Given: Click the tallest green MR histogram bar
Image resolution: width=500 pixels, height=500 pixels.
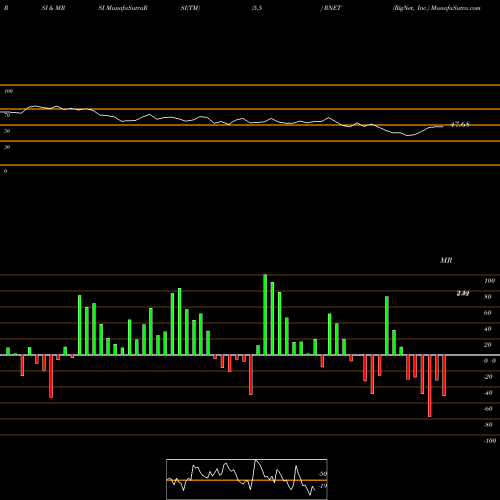Looking at the screenshot, I should pos(265,315).
